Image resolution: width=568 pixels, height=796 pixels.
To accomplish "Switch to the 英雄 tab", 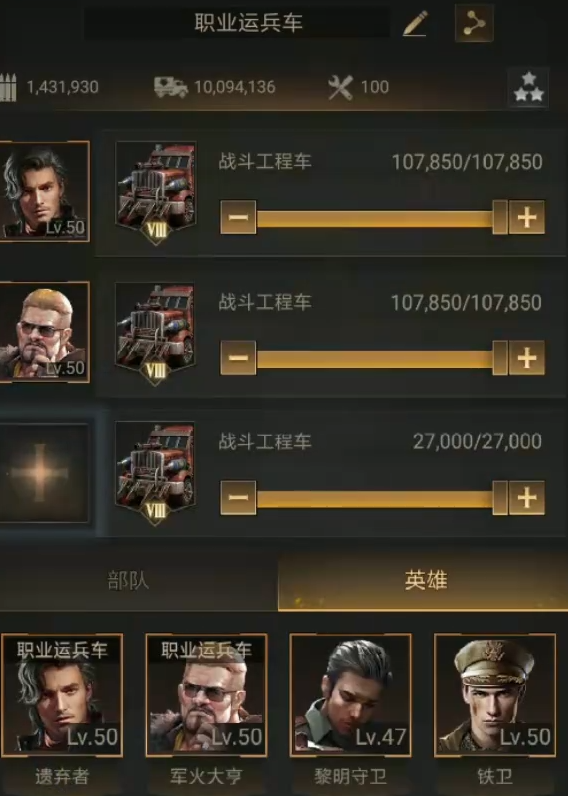I will coord(425,580).
